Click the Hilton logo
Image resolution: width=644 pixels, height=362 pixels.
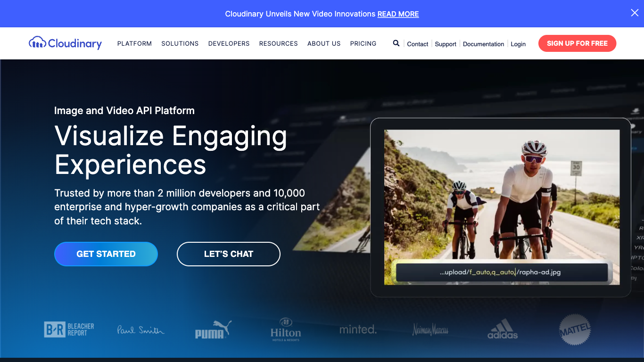(286, 329)
